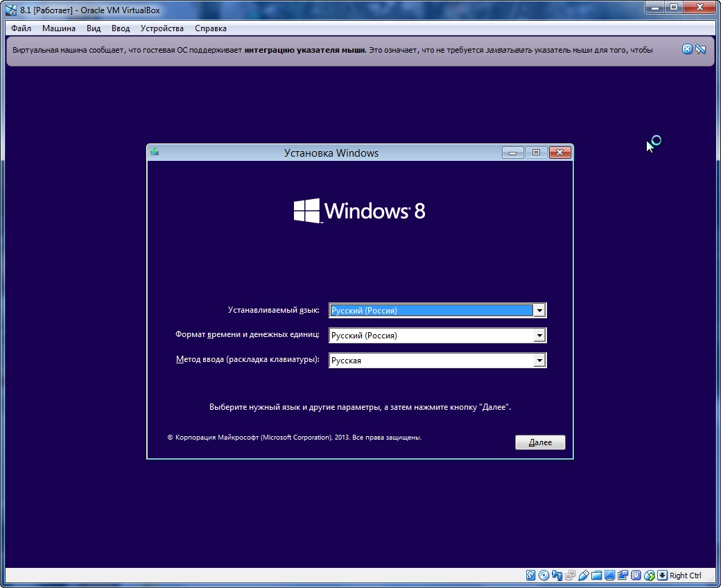Open the Файл menu

(x=21, y=28)
